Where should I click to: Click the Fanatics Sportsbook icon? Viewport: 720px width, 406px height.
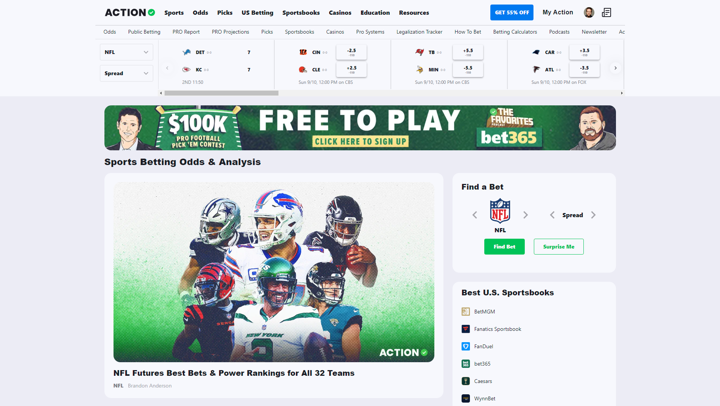(465, 329)
